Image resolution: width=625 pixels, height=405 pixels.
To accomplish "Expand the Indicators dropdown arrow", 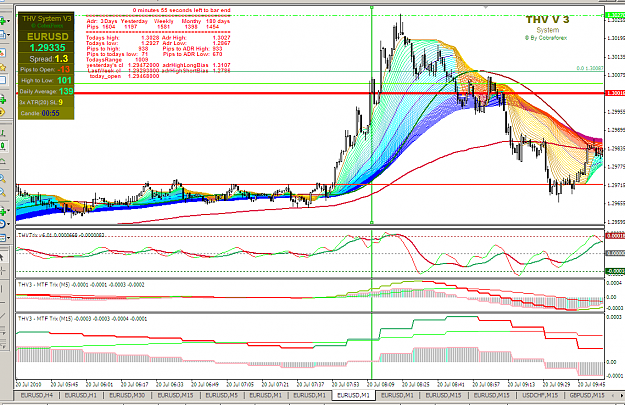I will [x=8, y=210].
